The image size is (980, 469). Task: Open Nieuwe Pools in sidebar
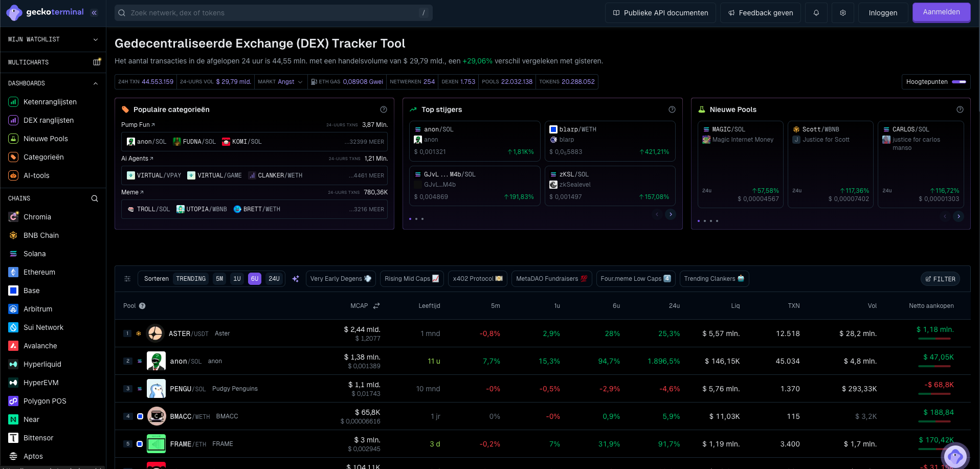[x=46, y=139]
